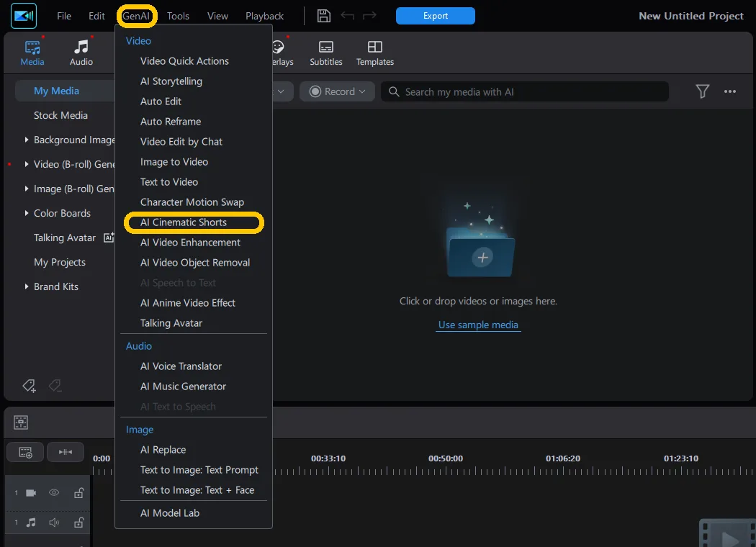Click the add track button icon

(25, 452)
